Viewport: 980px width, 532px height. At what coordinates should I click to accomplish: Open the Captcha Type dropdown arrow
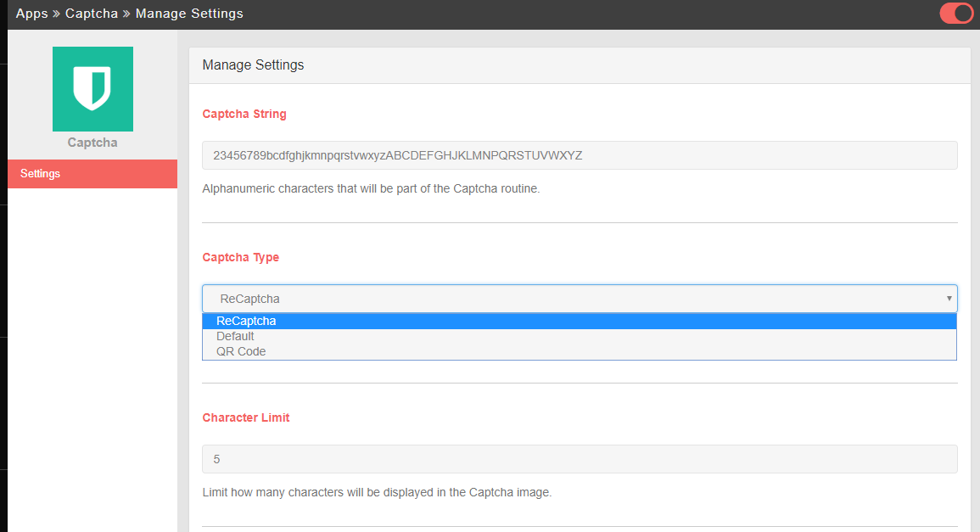pyautogui.click(x=949, y=299)
